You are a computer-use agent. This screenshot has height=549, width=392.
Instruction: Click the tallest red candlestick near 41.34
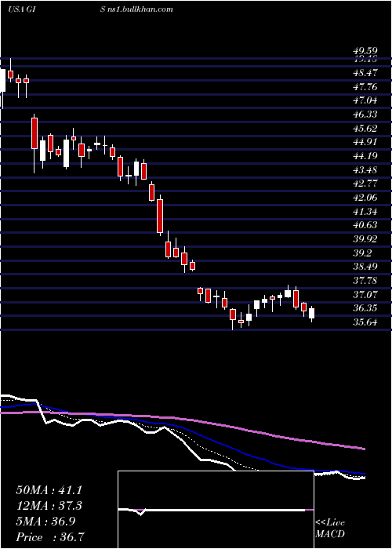tap(160, 216)
